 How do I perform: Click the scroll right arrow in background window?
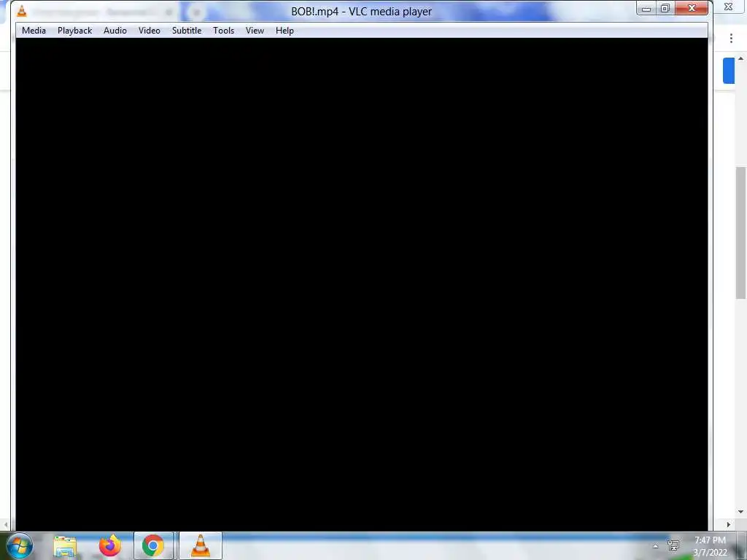(x=729, y=525)
